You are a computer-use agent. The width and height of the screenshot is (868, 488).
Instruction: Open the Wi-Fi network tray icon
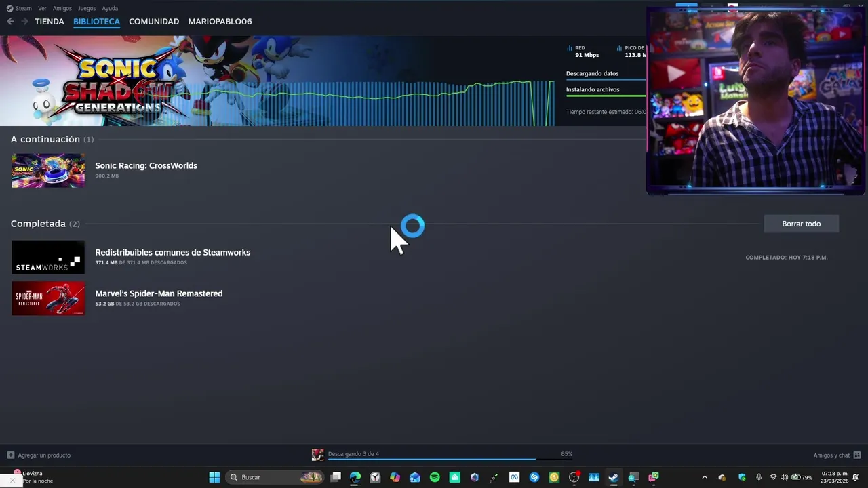(773, 477)
